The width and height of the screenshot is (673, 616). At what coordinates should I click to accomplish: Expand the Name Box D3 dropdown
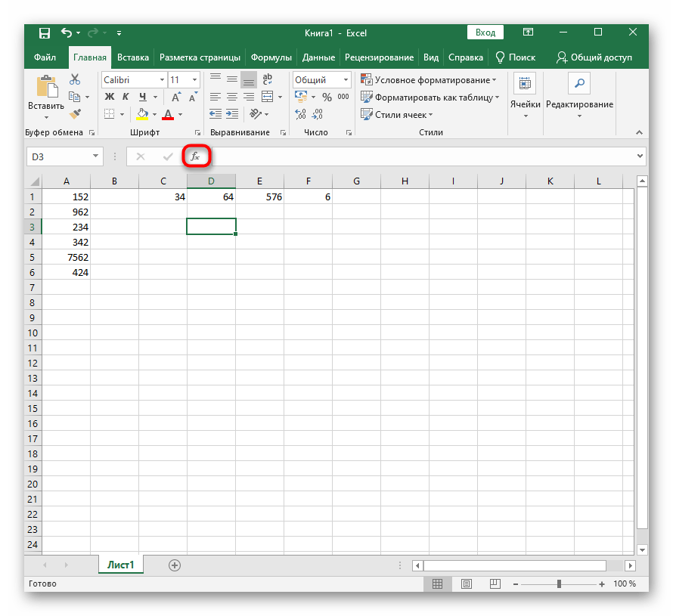tap(95, 156)
